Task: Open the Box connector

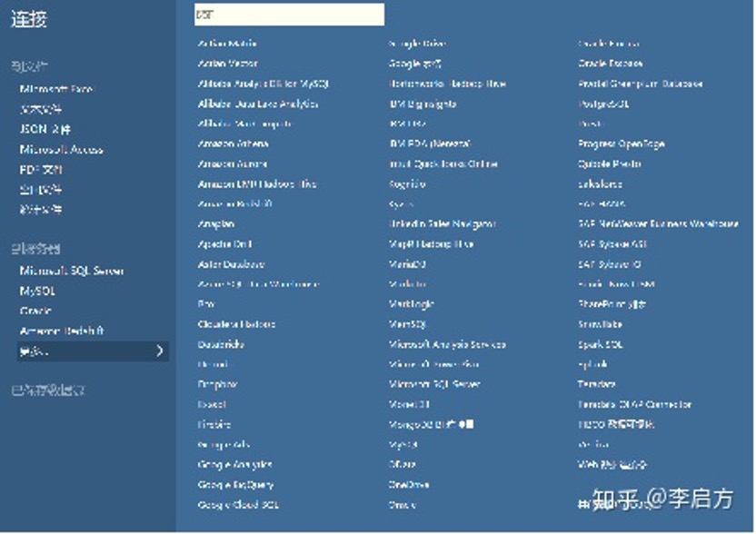Action: tap(206, 304)
